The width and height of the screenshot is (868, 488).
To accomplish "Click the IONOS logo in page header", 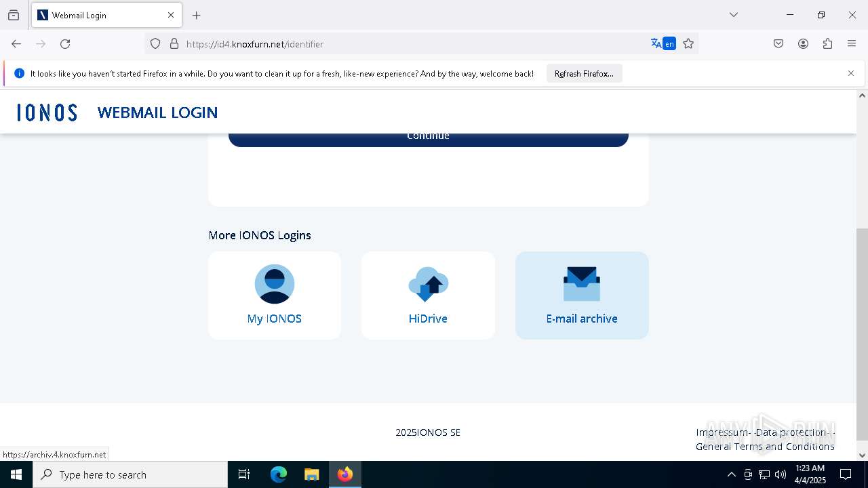I will click(47, 113).
